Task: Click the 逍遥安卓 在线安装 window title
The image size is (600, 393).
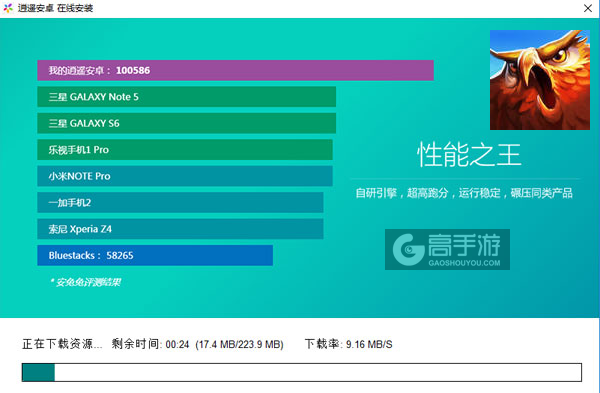Action: coord(55,8)
